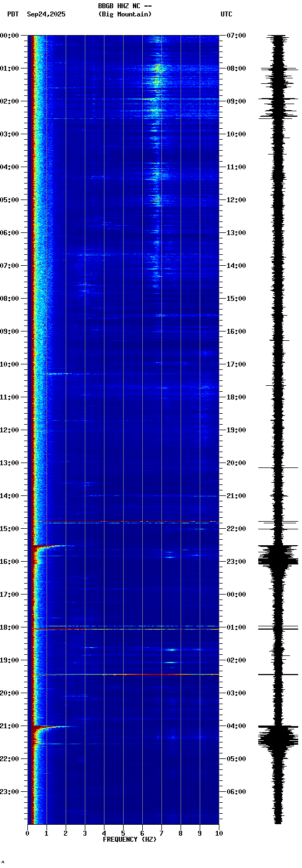This screenshot has height=868, width=302.
Task: Click the 06:00 UTC time label
Action: coord(236,792)
